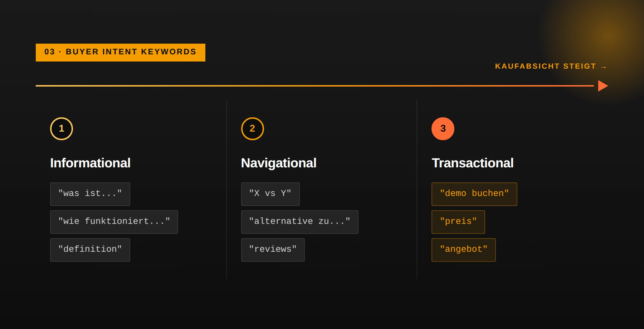644x329 pixels.
Task: Select the "was ist..." keyword chip
Action: click(x=90, y=194)
